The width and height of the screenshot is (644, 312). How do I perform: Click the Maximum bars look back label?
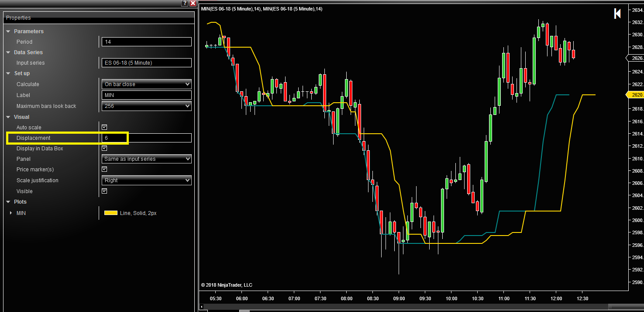pos(46,106)
